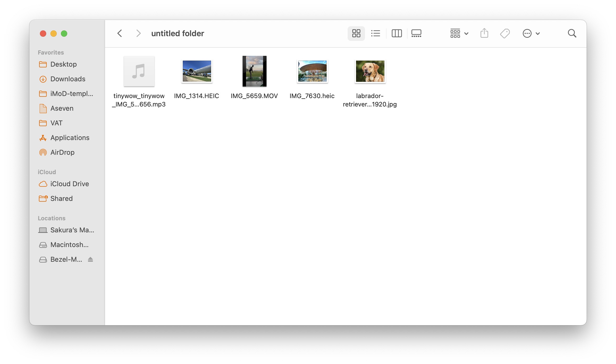The image size is (616, 364).
Task: Switch to gallery view
Action: [416, 33]
